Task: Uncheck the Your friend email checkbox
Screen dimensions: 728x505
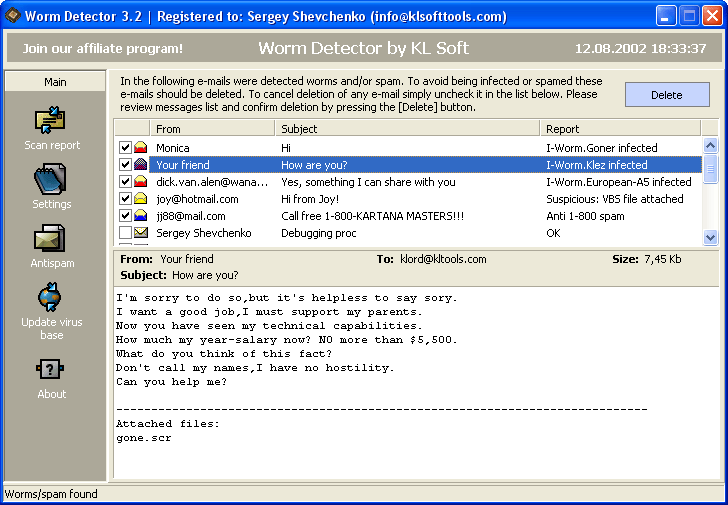Action: pos(125,165)
